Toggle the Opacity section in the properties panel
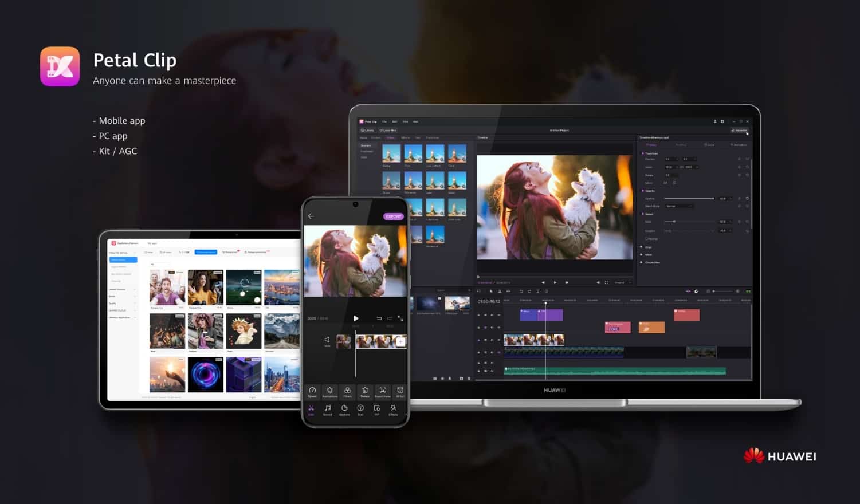Screen dimensions: 860x504 pos(650,191)
